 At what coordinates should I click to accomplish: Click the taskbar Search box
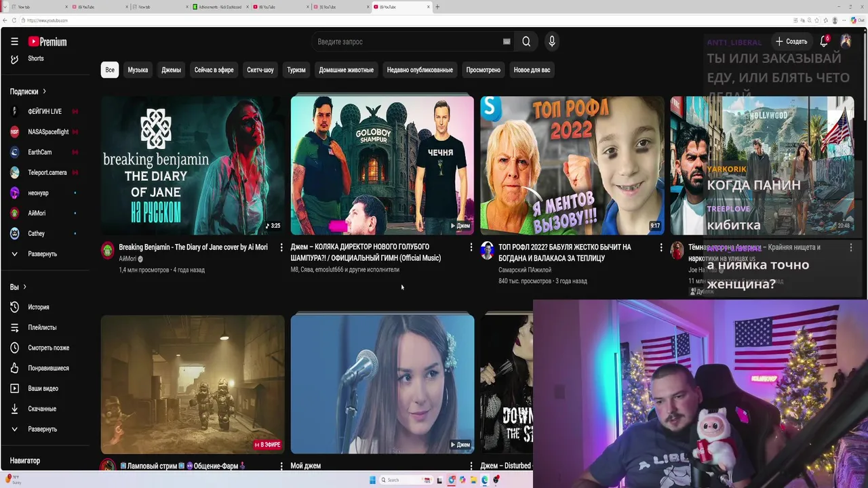406,480
